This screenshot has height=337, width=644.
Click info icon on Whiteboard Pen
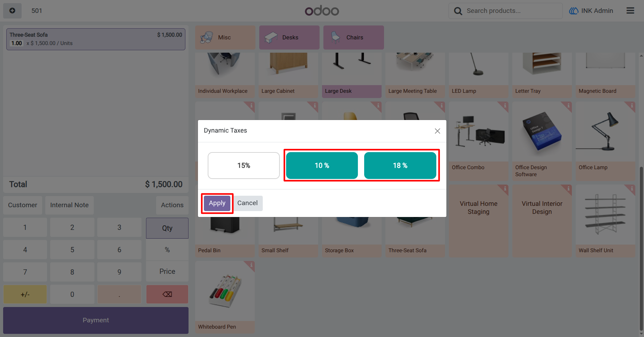[251, 265]
